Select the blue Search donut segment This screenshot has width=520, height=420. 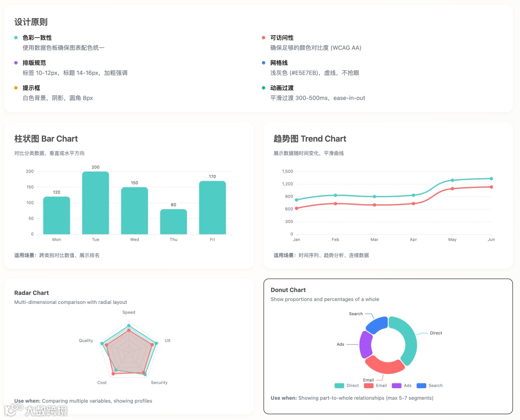[378, 325]
